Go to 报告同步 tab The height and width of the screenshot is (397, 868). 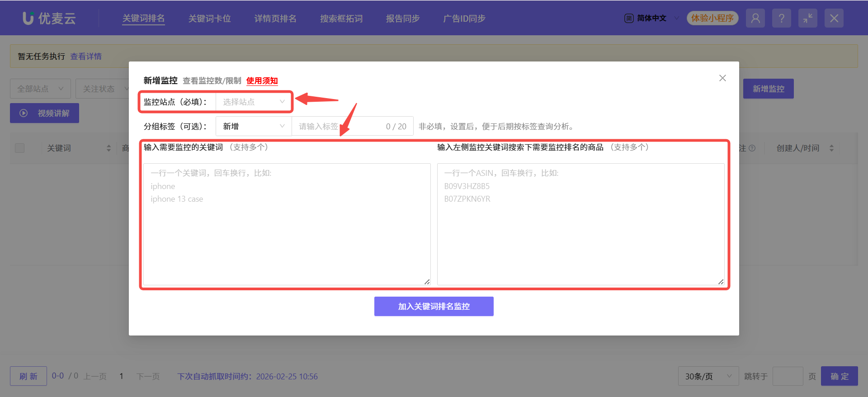(403, 18)
